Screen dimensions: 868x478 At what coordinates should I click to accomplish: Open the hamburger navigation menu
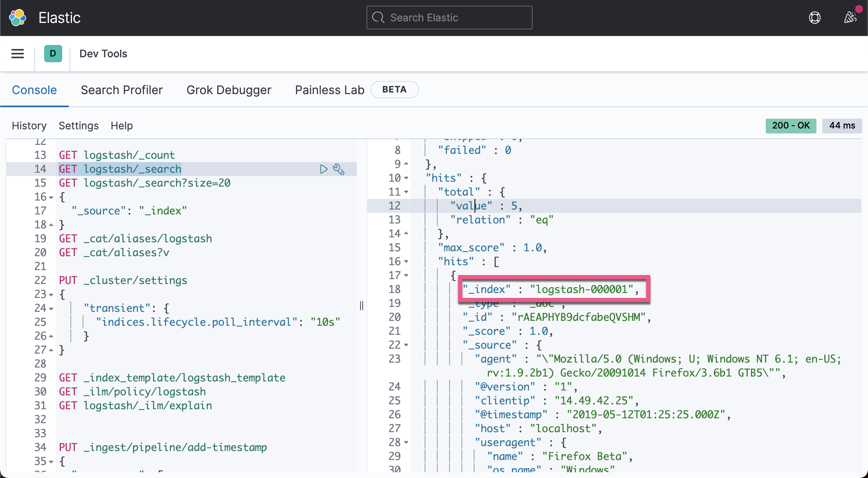[x=18, y=54]
